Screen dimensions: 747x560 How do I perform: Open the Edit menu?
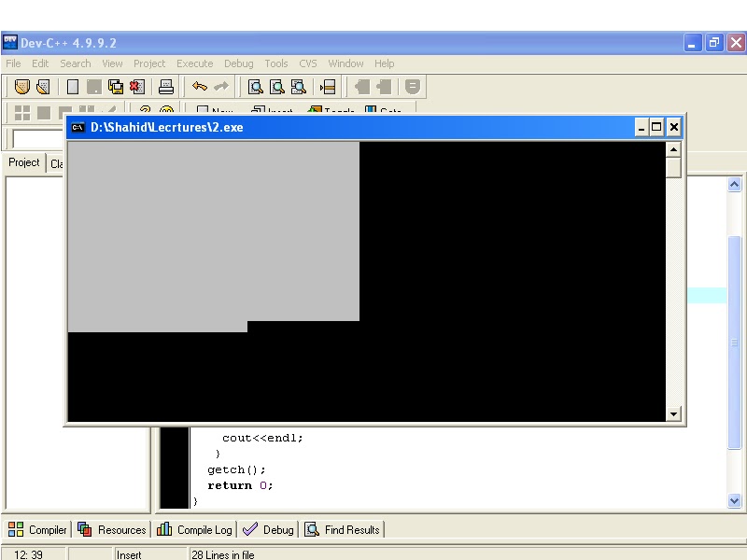pos(40,63)
